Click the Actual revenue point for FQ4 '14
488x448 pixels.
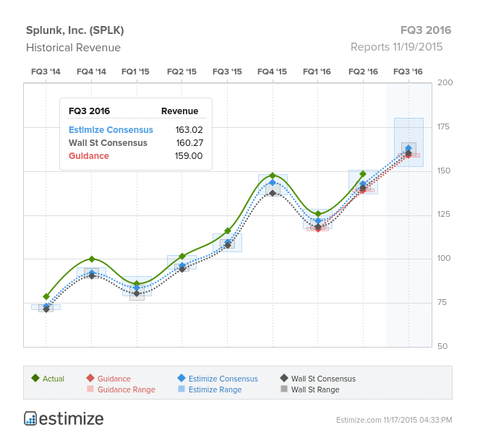pyautogui.click(x=92, y=259)
